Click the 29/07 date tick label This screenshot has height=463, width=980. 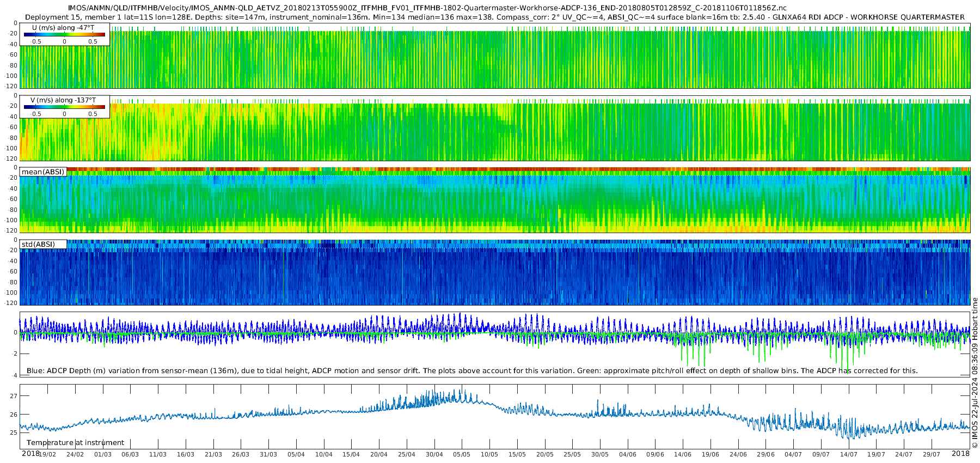click(x=931, y=454)
